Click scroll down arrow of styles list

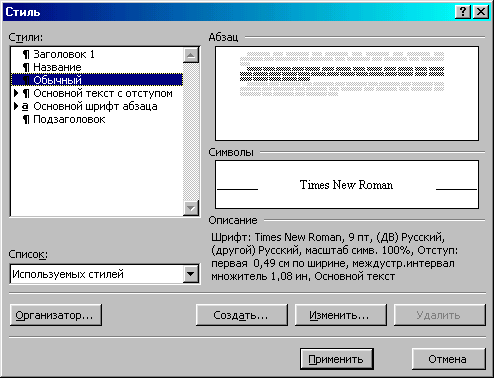pyautogui.click(x=191, y=208)
